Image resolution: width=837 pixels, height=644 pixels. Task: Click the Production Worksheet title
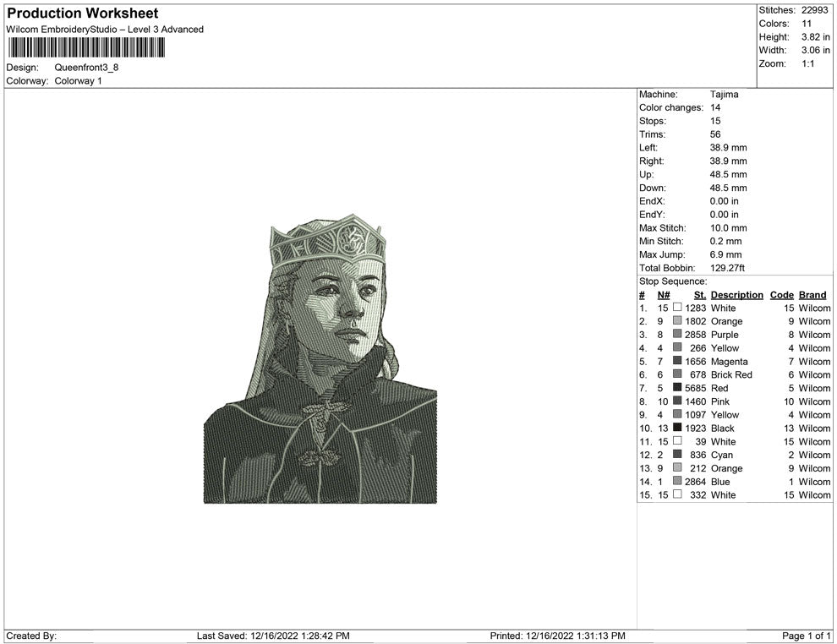point(82,14)
